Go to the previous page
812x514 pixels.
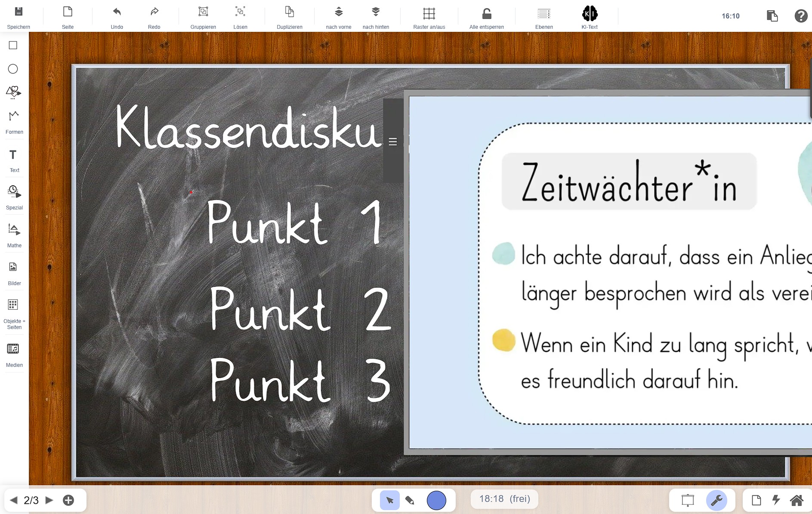(x=14, y=500)
